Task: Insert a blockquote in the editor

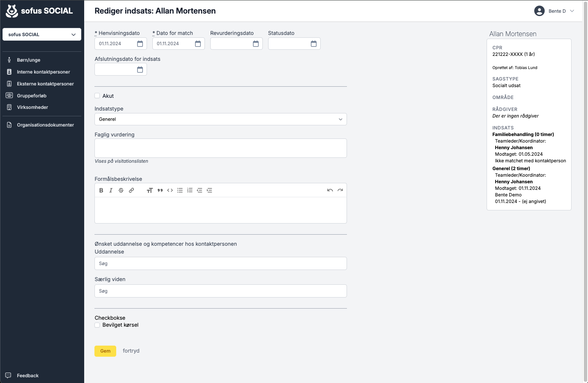Action: click(160, 190)
